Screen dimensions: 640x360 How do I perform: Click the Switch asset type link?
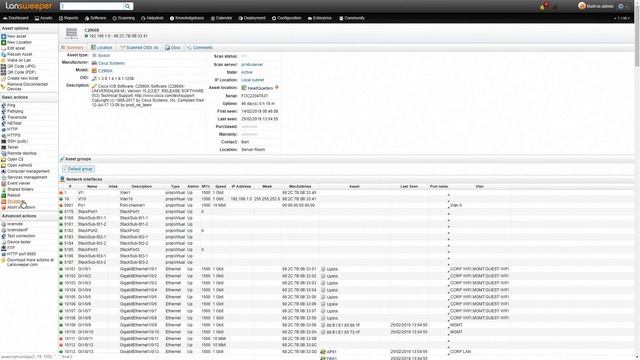pos(104,56)
